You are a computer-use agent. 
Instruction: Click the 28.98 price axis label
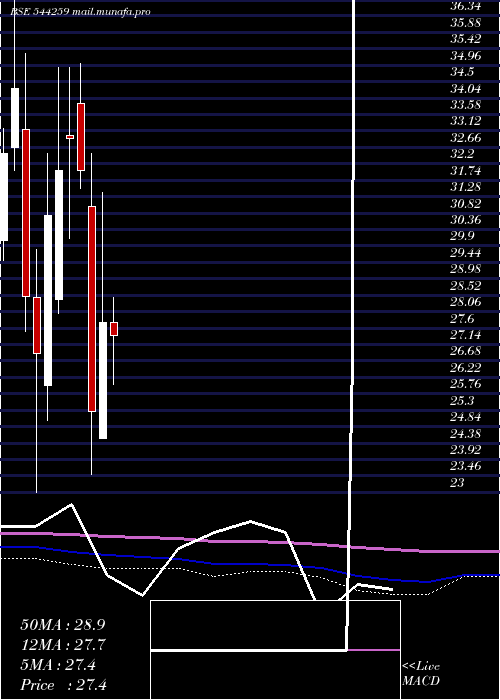point(466,269)
